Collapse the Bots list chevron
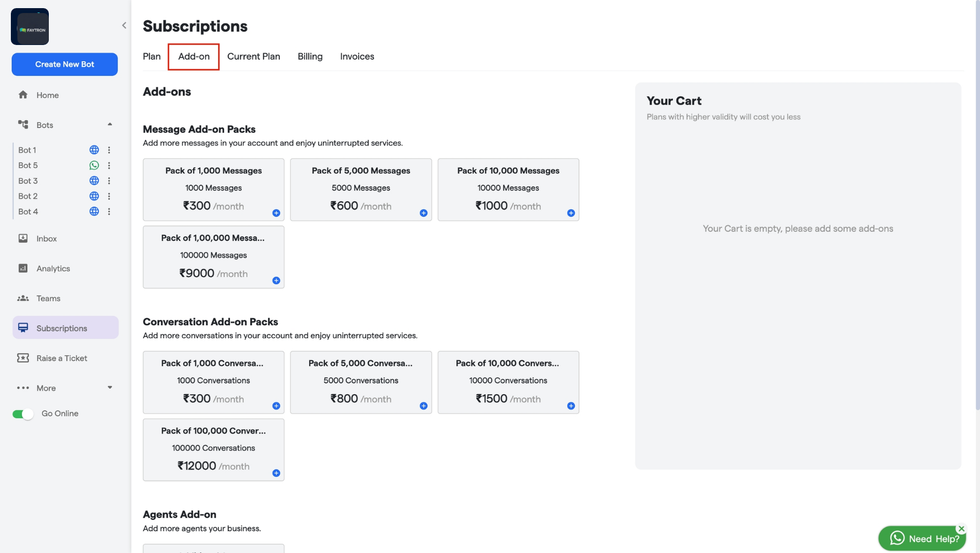Screen dimensions: 980x553 [110, 124]
